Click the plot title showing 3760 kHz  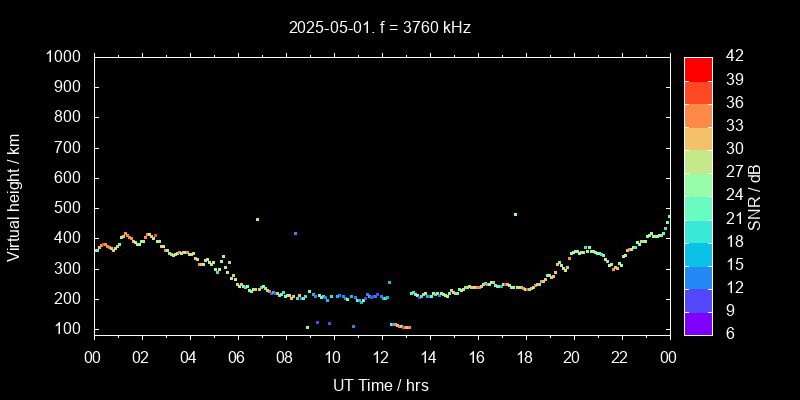(x=379, y=28)
